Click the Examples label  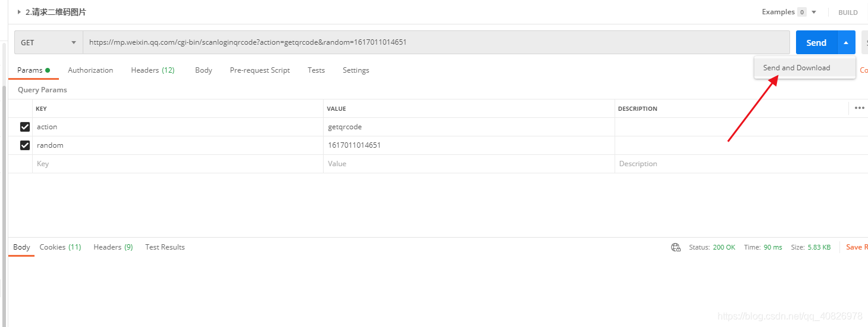pyautogui.click(x=778, y=12)
